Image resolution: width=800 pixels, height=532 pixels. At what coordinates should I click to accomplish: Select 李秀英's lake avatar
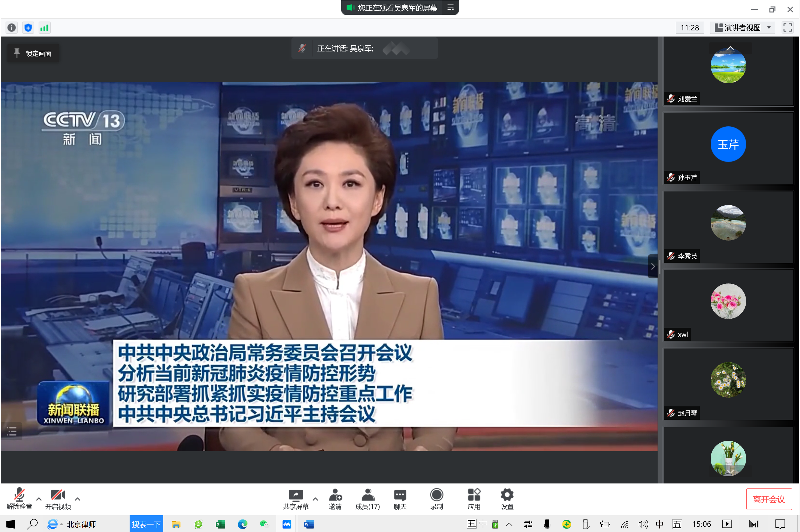tap(728, 223)
